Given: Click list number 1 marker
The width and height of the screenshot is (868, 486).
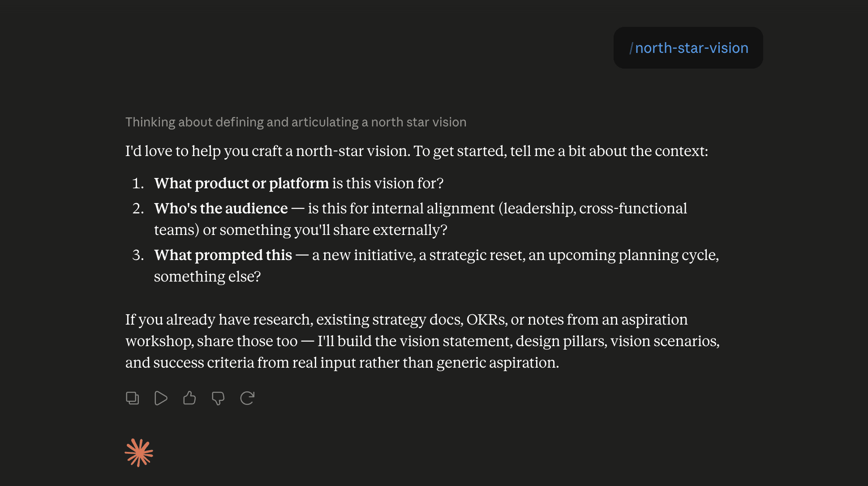Looking at the screenshot, I should tap(138, 183).
